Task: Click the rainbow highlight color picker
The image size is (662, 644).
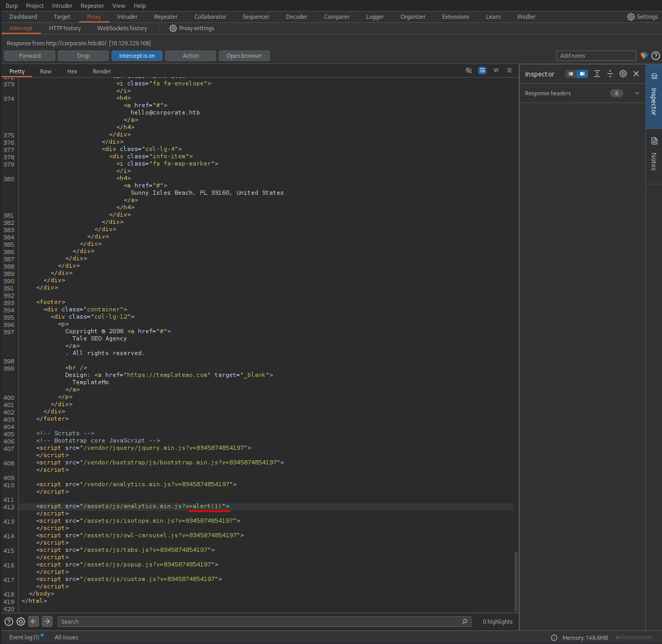Action: click(644, 56)
